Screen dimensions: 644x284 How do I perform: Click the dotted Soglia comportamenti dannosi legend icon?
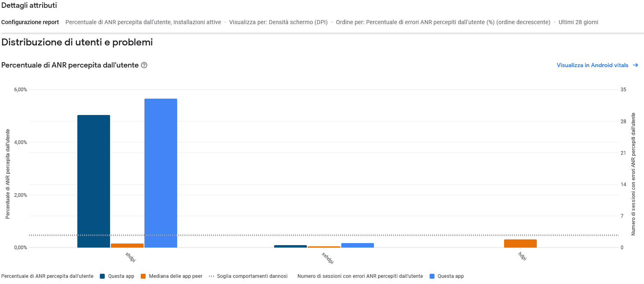(212, 276)
